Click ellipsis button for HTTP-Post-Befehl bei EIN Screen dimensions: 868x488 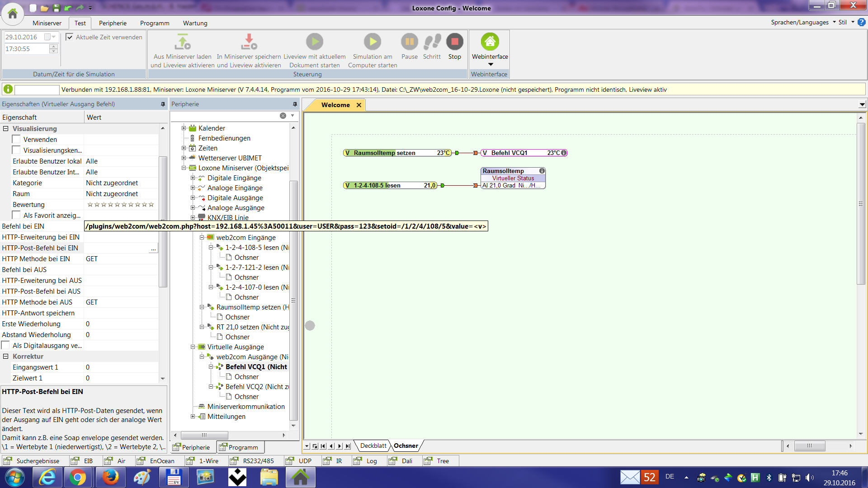point(153,249)
